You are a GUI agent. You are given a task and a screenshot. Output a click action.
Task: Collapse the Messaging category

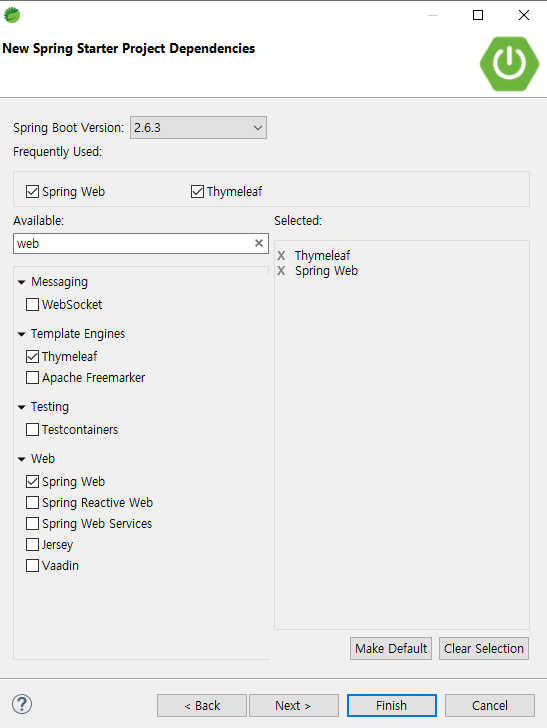(x=21, y=282)
